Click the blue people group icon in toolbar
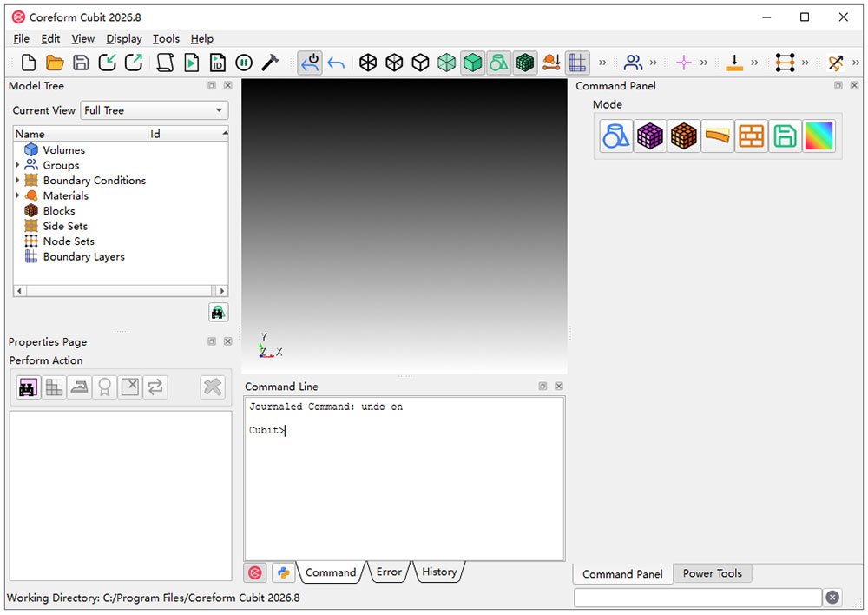 point(633,63)
